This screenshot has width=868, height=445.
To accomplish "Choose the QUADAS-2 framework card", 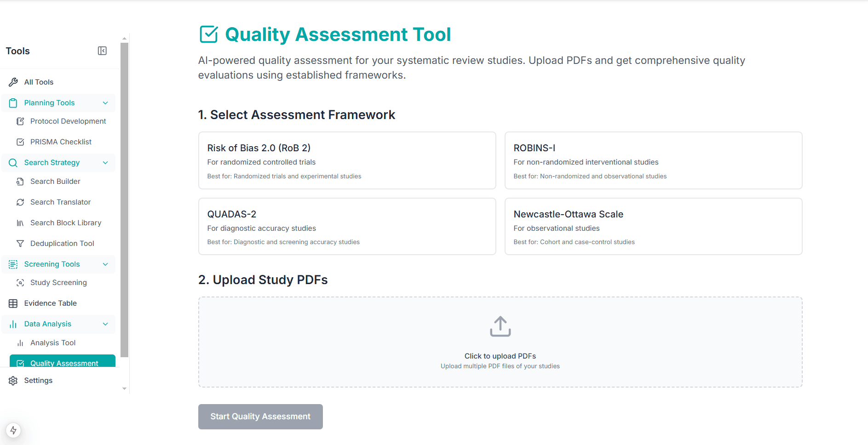I will click(x=347, y=226).
